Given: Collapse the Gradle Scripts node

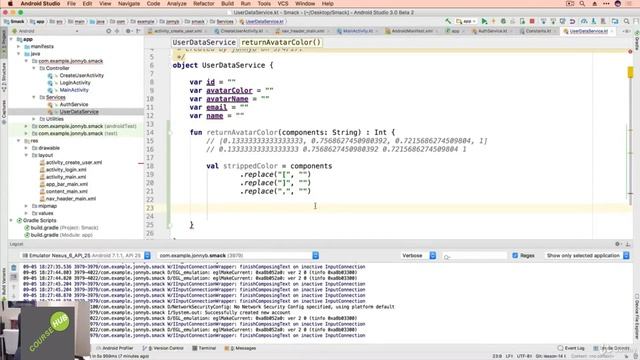Looking at the screenshot, I should pyautogui.click(x=11, y=220).
